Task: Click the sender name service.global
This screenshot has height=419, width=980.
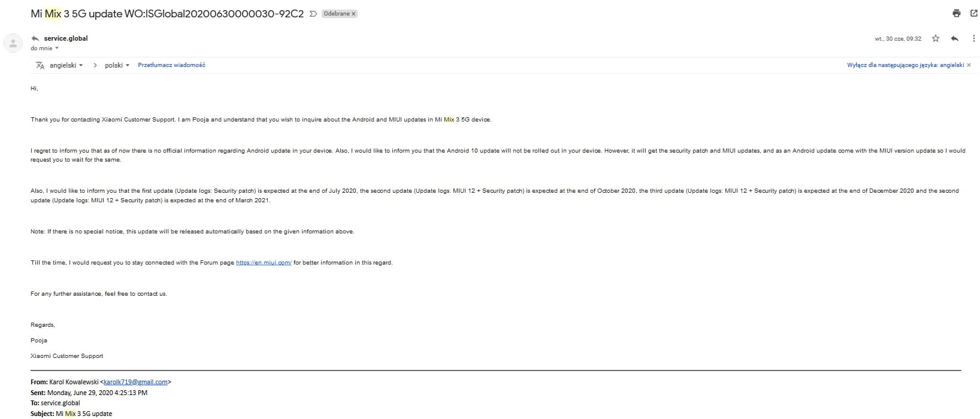Action: click(x=66, y=38)
